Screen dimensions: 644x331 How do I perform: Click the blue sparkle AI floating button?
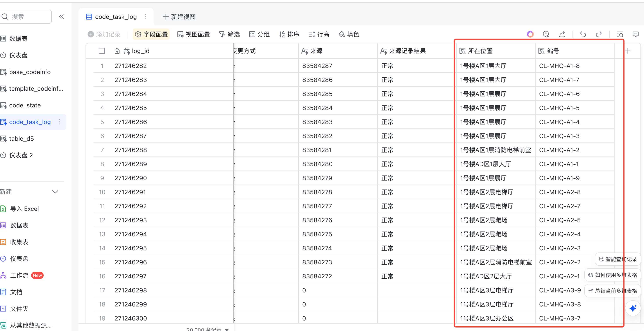(633, 308)
